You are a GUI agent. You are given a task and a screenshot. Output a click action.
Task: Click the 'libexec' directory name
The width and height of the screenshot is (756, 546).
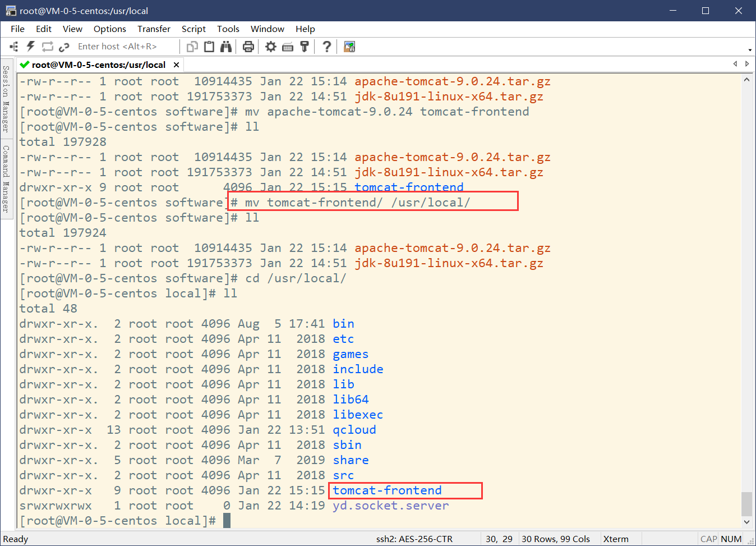[358, 415]
